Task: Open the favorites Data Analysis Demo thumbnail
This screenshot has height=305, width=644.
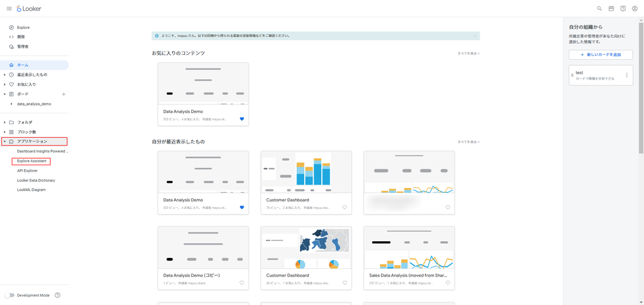Action: [x=204, y=84]
